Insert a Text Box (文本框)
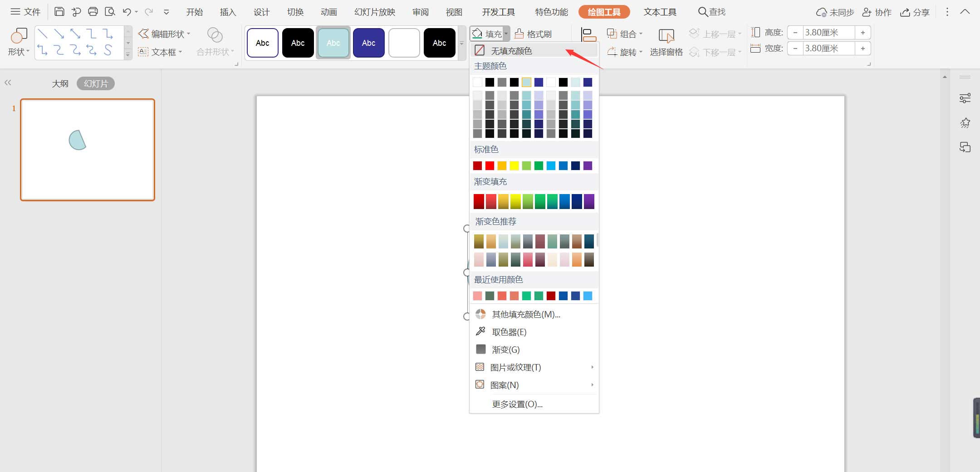This screenshot has width=980, height=472. (160, 52)
